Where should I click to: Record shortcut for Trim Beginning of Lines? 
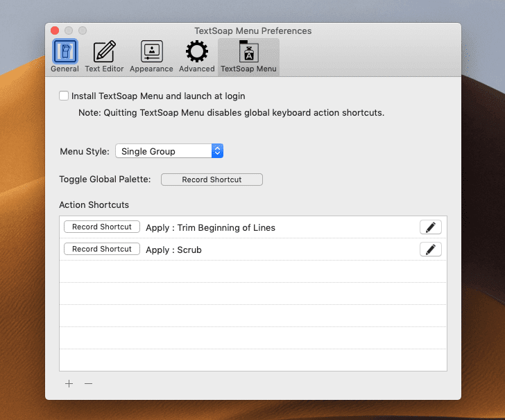(102, 227)
